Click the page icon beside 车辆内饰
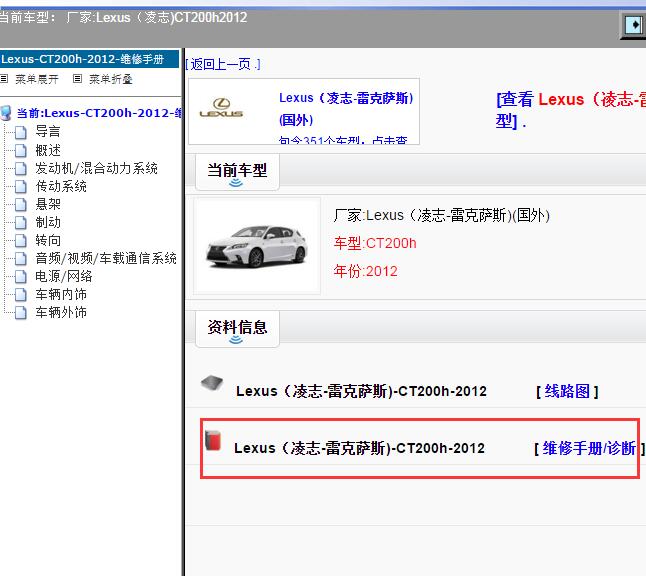Image resolution: width=646 pixels, height=576 pixels. [x=21, y=294]
